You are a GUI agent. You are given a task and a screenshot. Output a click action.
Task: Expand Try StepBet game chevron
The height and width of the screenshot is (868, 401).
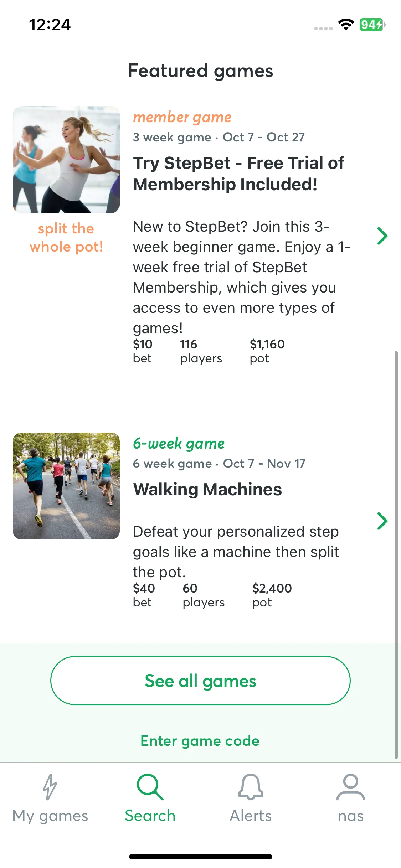point(382,236)
